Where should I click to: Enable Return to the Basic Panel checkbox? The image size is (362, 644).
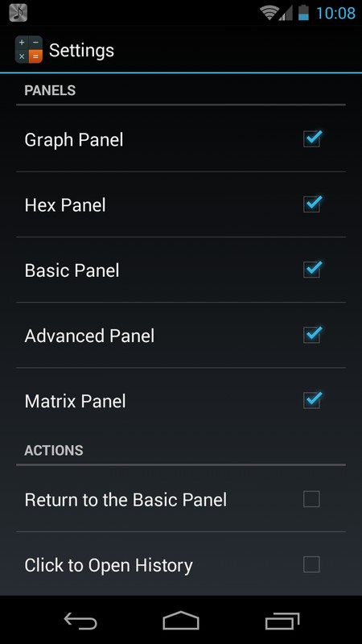click(311, 499)
